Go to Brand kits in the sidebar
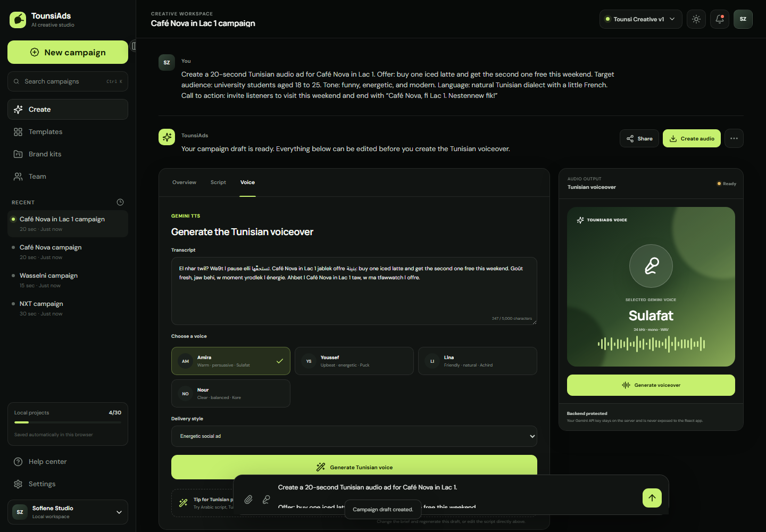 point(68,154)
